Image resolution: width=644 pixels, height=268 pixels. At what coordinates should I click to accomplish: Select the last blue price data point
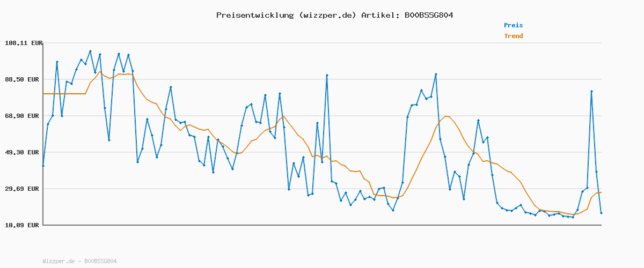click(601, 213)
